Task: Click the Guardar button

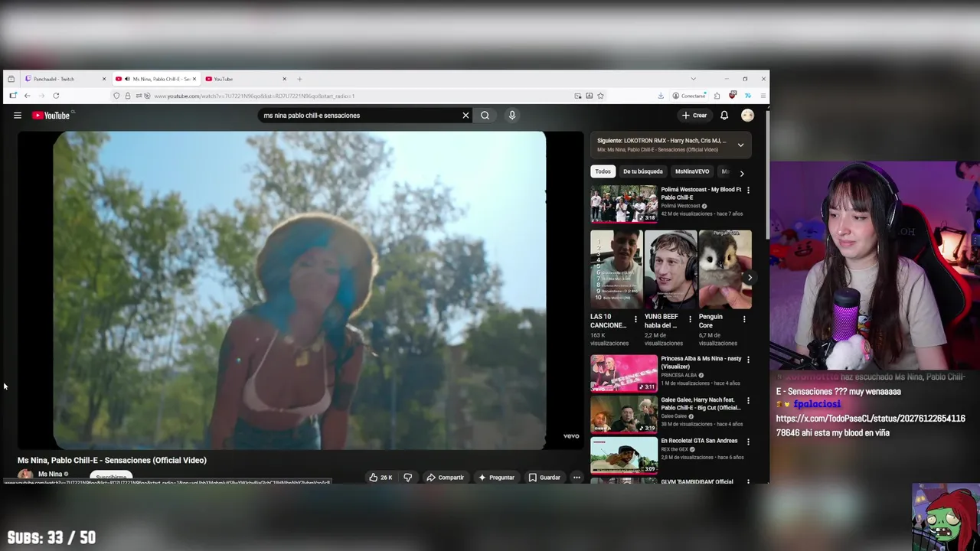Action: pyautogui.click(x=544, y=478)
